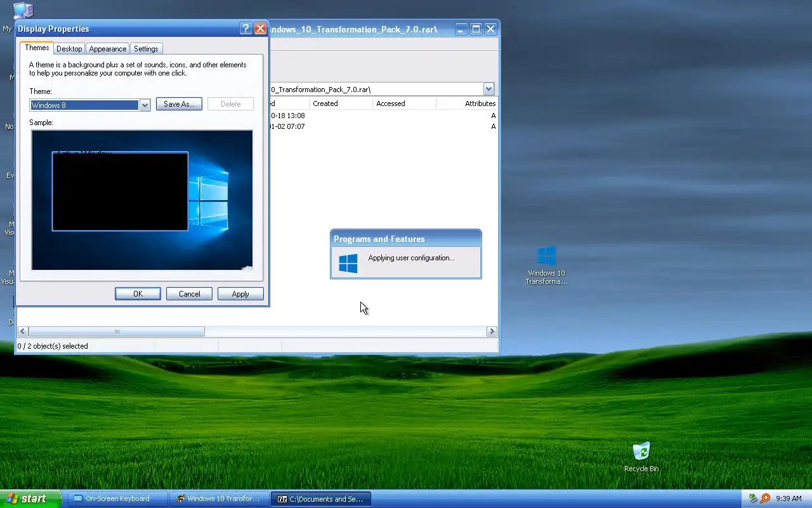Open the My Computer desktop icon
The image size is (812, 508).
pyautogui.click(x=23, y=10)
